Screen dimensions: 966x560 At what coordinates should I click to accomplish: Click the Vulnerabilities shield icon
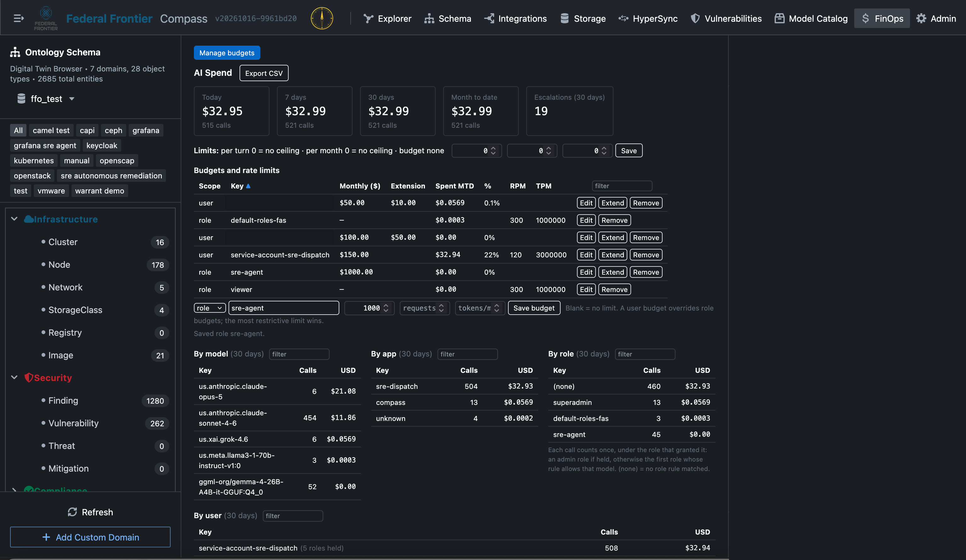tap(695, 18)
